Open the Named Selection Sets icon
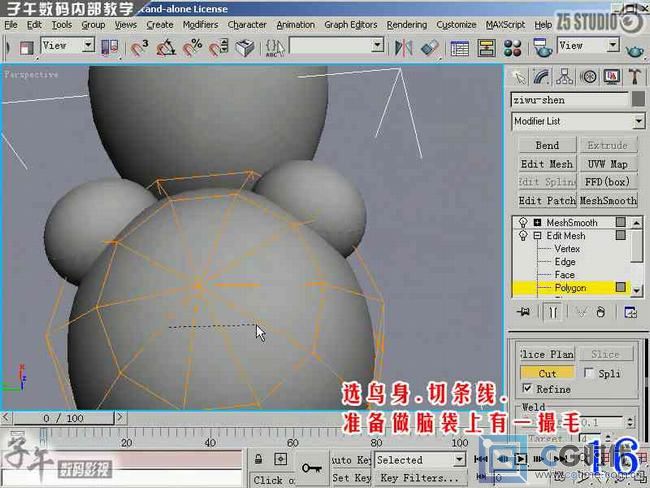 [x=276, y=48]
